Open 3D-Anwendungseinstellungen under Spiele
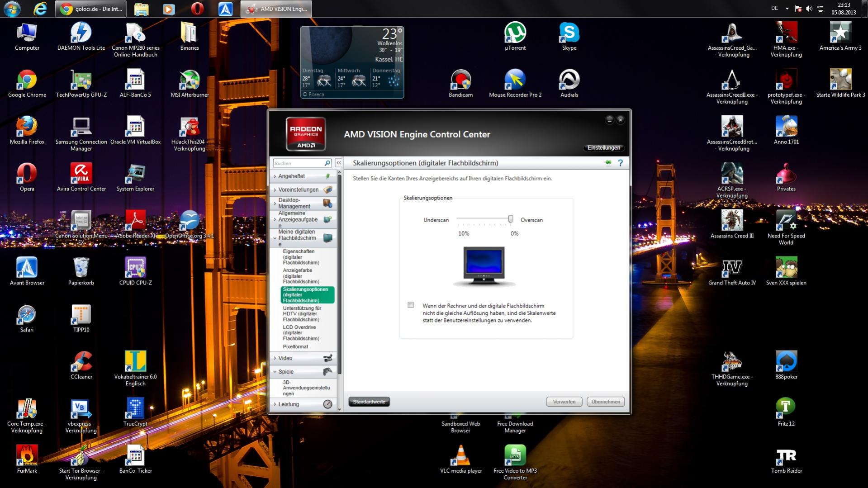Screen dimensions: 868x488 point(306,388)
